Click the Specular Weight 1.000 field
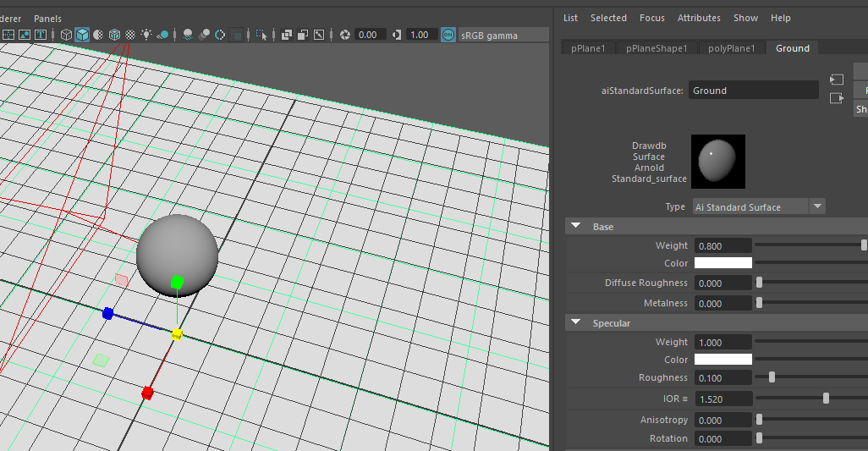Image resolution: width=868 pixels, height=451 pixels. coord(723,343)
